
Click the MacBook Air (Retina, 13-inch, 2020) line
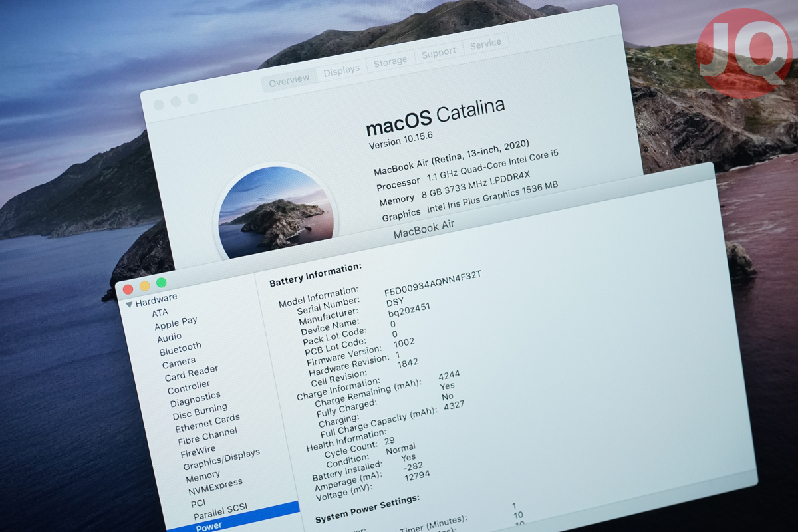pyautogui.click(x=452, y=156)
